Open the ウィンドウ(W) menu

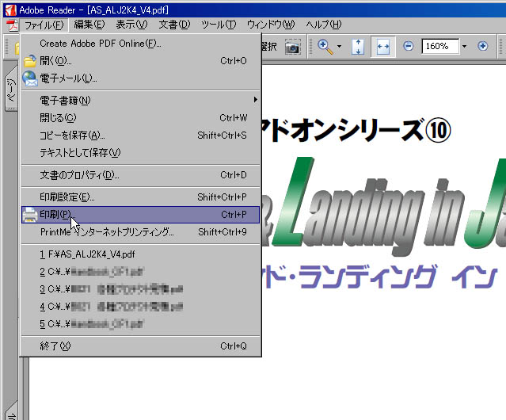[x=271, y=25]
